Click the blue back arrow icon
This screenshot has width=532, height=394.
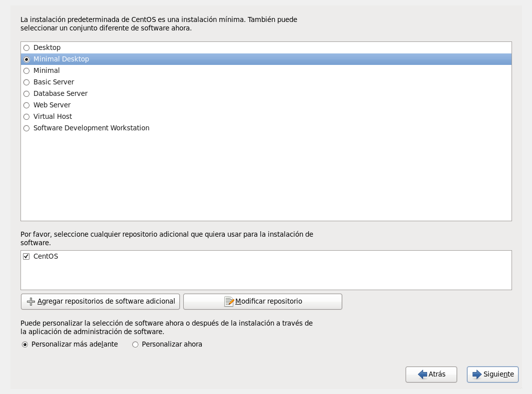click(x=422, y=374)
